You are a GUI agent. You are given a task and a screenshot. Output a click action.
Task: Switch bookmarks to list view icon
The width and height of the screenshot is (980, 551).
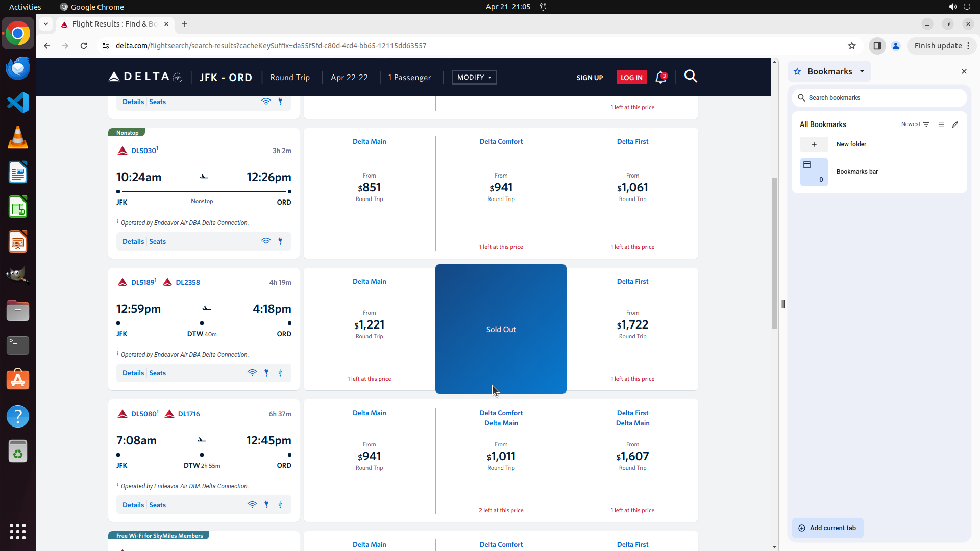(x=941, y=124)
